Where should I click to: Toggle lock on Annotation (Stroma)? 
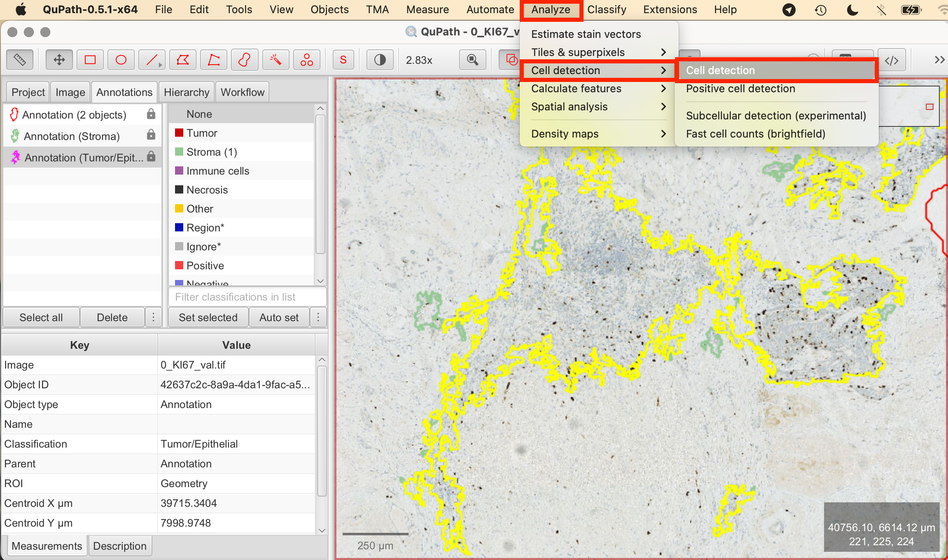click(x=151, y=135)
